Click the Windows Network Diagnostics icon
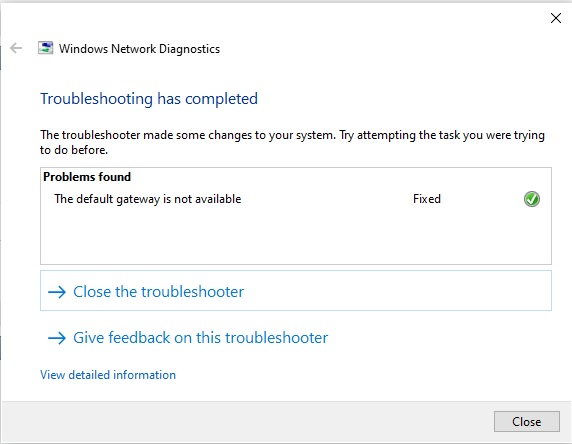 coord(46,48)
